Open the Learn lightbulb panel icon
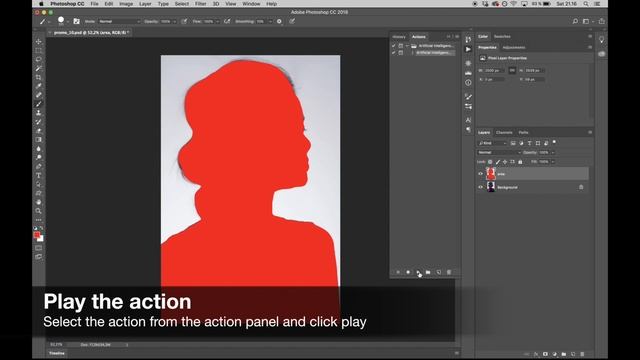Screen dimensions: 640x360 602,40
